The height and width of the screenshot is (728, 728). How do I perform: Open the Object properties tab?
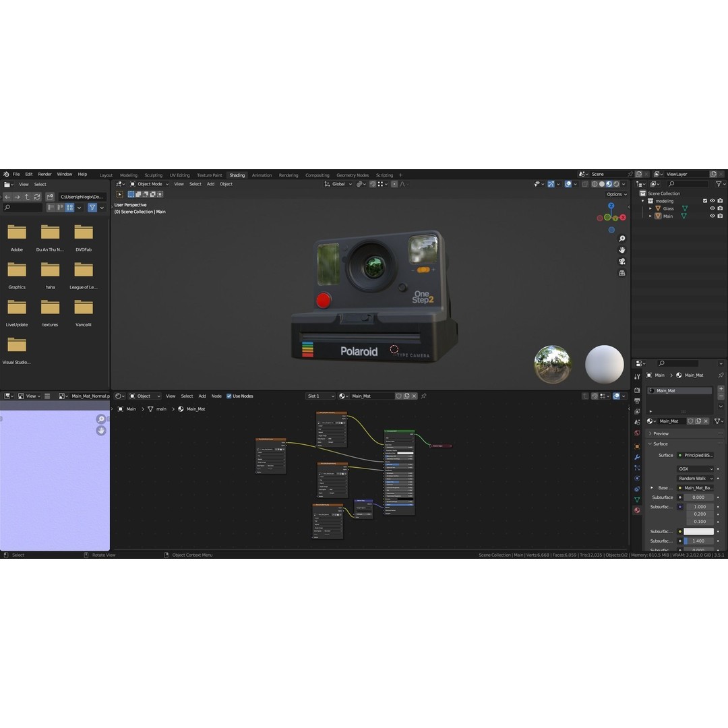point(637,446)
